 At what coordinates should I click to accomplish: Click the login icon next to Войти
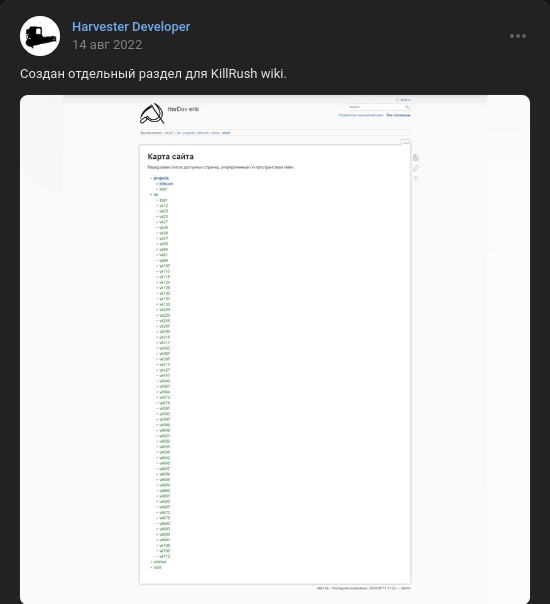click(397, 100)
